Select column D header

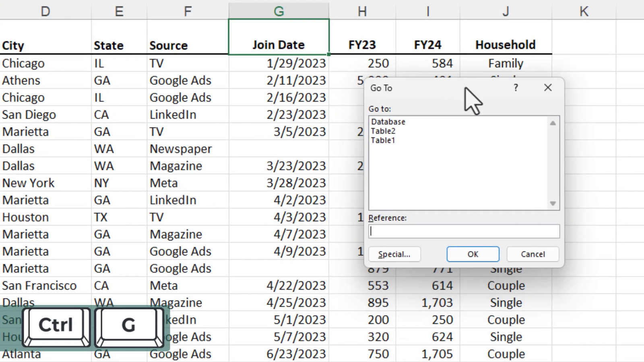(45, 11)
